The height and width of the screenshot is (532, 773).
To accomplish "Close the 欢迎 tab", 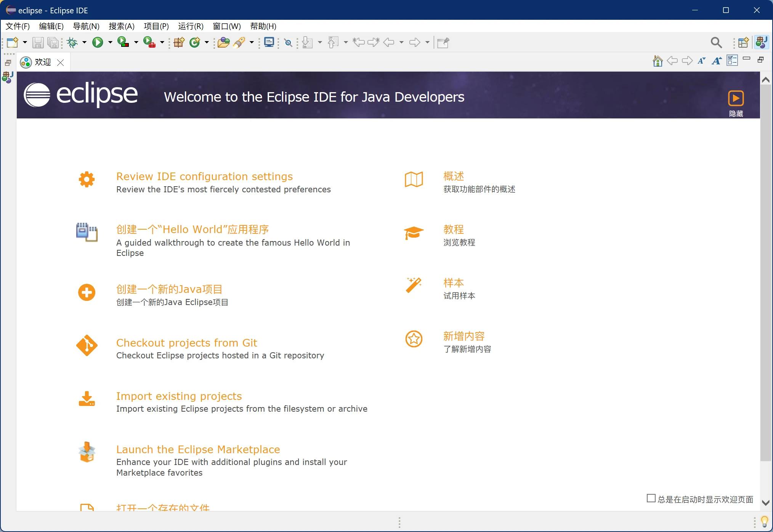I will pyautogui.click(x=61, y=62).
